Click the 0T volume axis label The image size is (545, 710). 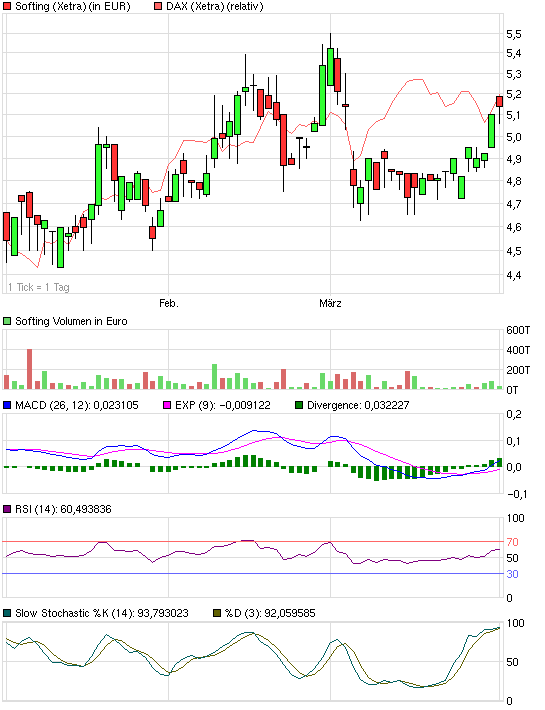pyautogui.click(x=512, y=390)
